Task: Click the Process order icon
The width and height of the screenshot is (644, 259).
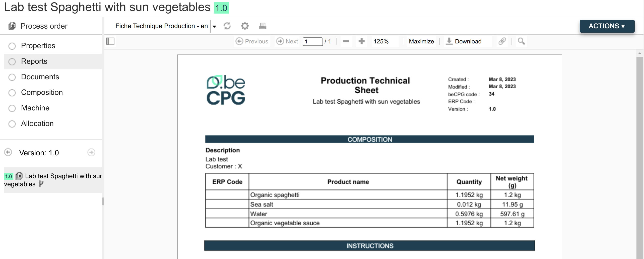Action: [x=12, y=26]
